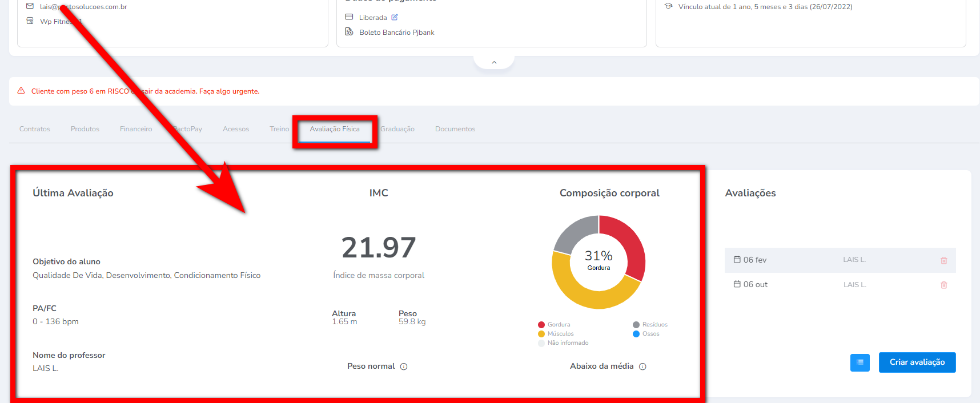Click the calendar icon for 06 fev
The width and height of the screenshot is (980, 403).
click(x=737, y=260)
